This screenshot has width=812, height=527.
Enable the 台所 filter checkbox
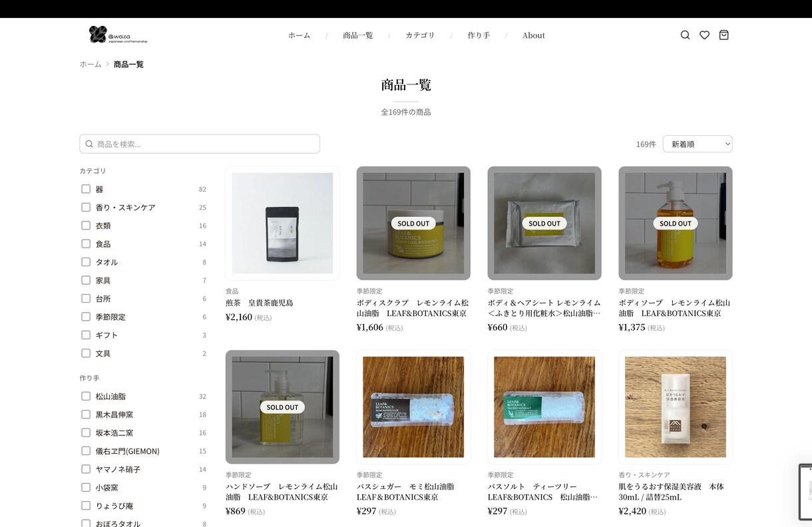[x=86, y=298]
